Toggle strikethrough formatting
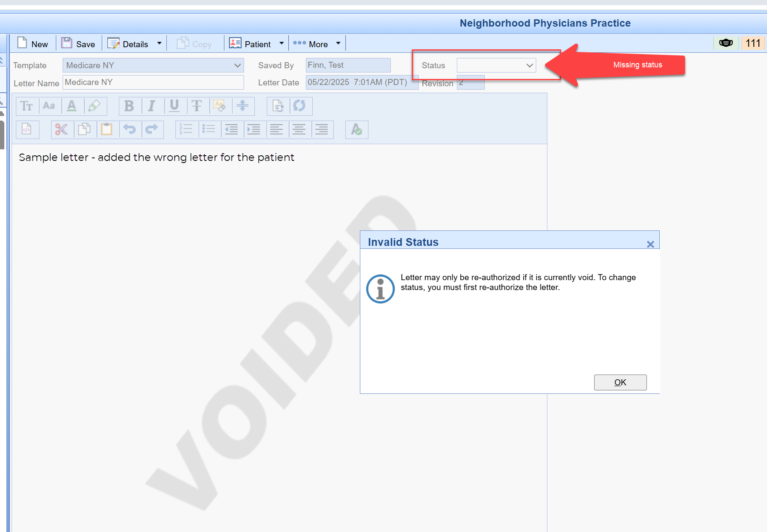 click(x=196, y=106)
